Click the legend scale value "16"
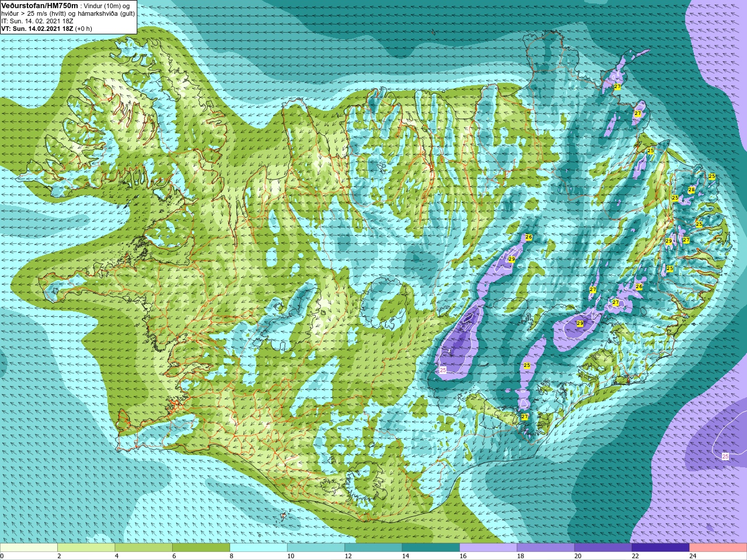 463,556
